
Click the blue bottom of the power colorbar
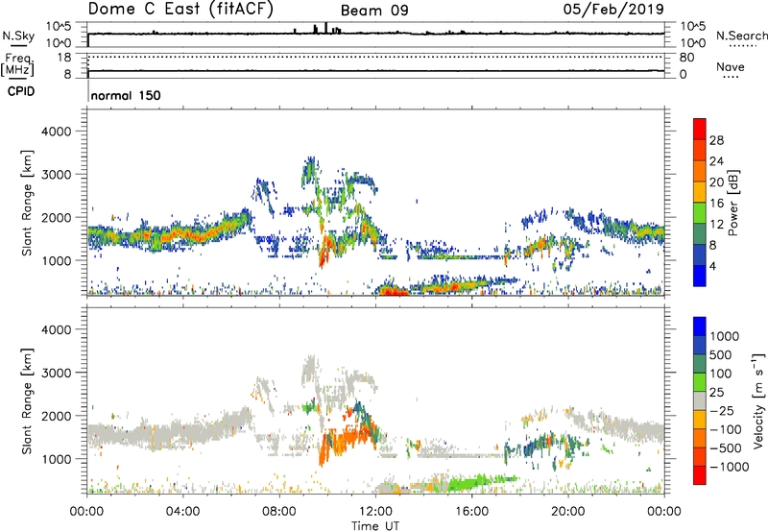tap(700, 276)
